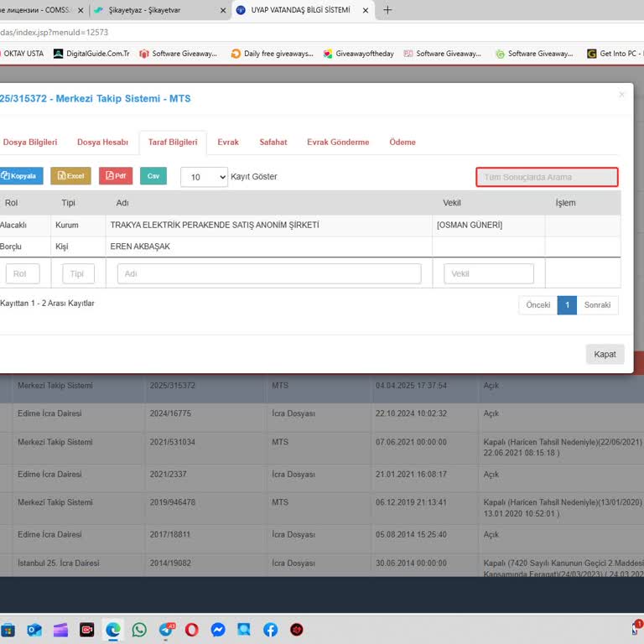Open the Evrak tab

(228, 143)
